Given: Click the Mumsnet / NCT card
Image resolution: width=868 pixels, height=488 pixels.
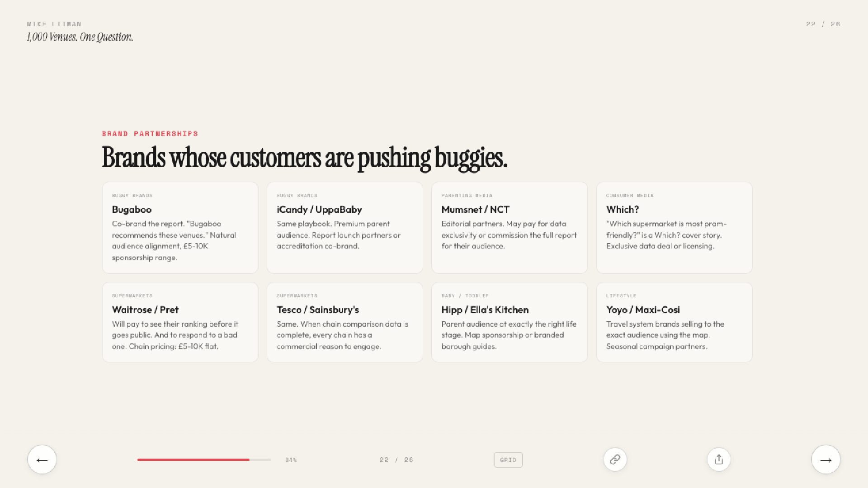Looking at the screenshot, I should coord(509,228).
